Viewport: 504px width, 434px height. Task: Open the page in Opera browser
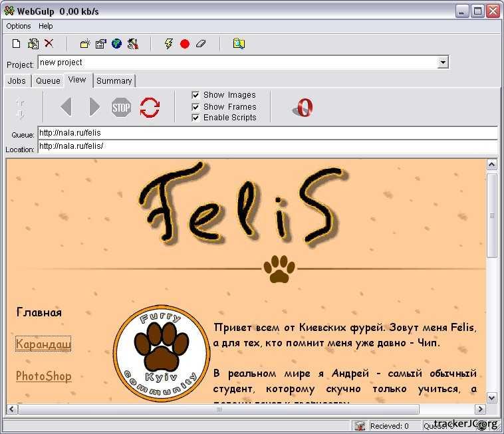point(304,107)
